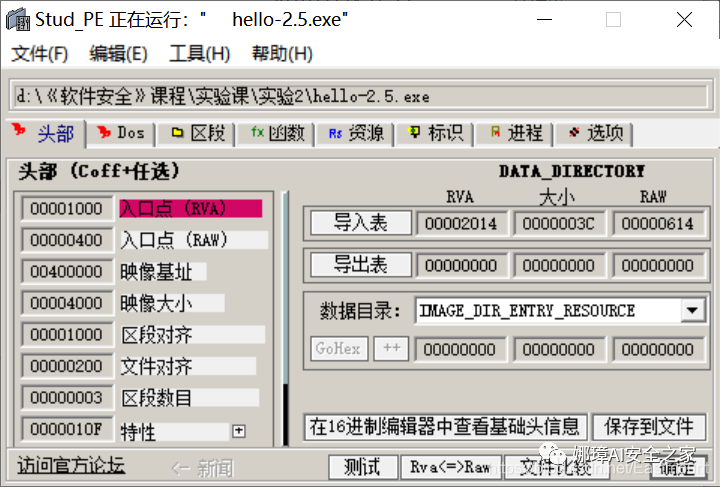The image size is (720, 487).
Task: Select the 入口点 (RAW) label
Action: tap(193, 240)
